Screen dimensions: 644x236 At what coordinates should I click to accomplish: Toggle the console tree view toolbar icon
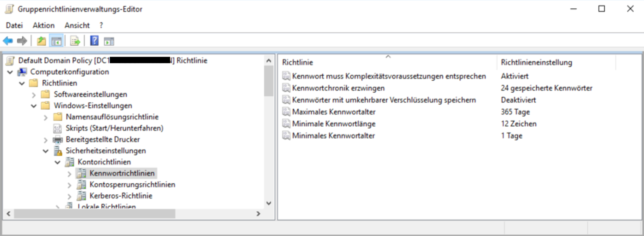click(57, 41)
